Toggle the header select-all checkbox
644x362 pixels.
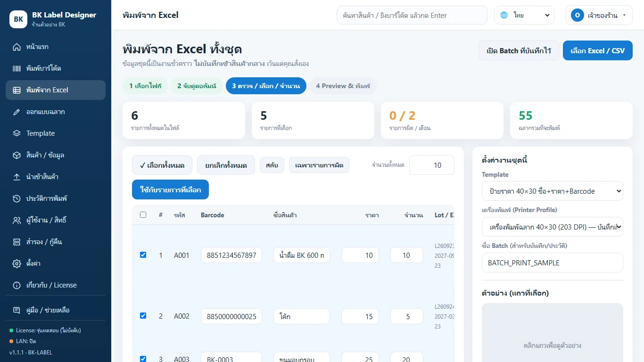click(x=143, y=215)
